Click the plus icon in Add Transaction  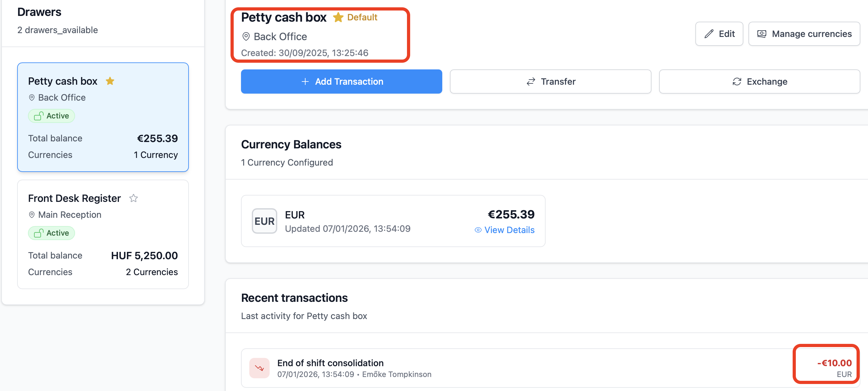[x=305, y=82]
